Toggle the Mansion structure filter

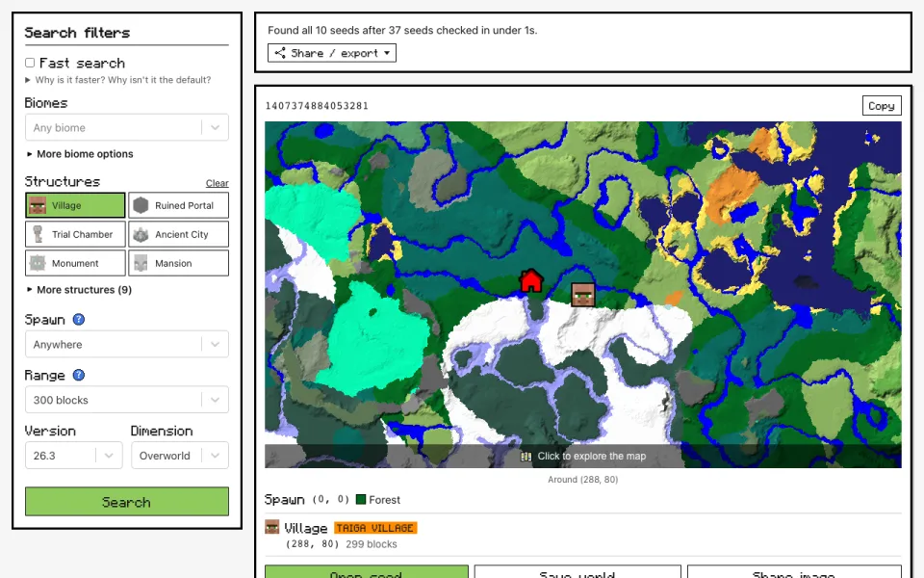[x=179, y=263]
